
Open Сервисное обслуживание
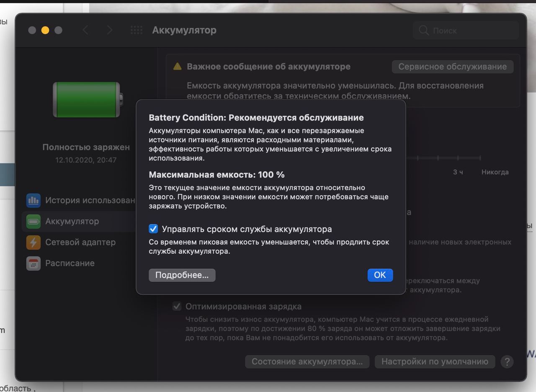452,67
